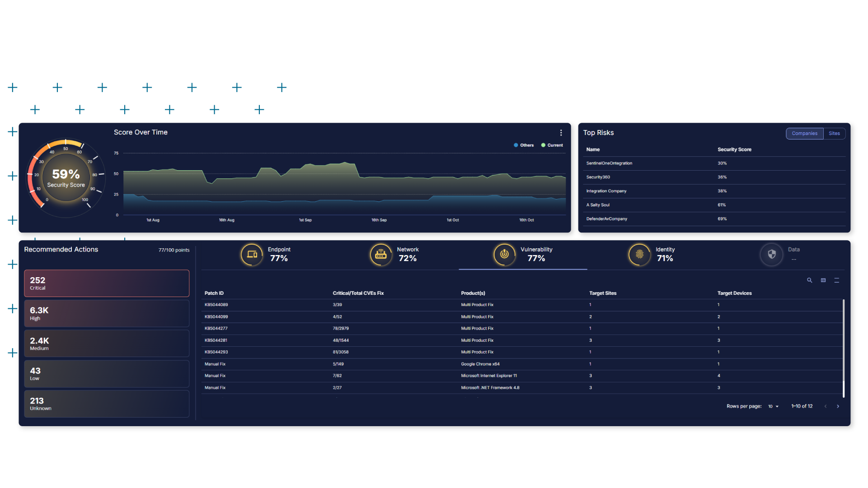The width and height of the screenshot is (868, 488).
Task: Click the table density lines icon
Action: point(836,280)
